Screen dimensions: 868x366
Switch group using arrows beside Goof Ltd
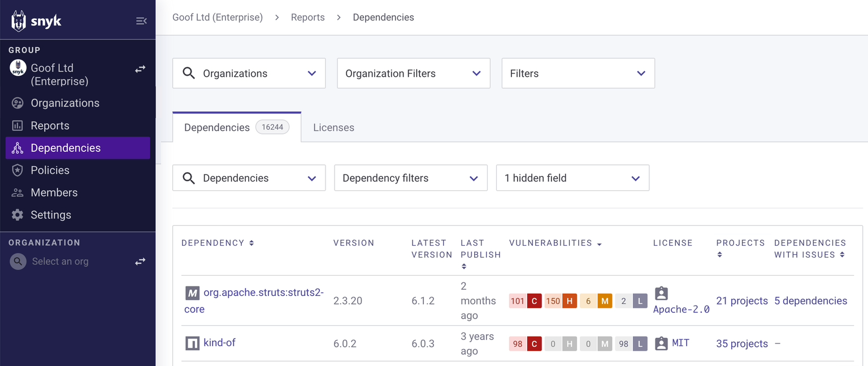[140, 69]
